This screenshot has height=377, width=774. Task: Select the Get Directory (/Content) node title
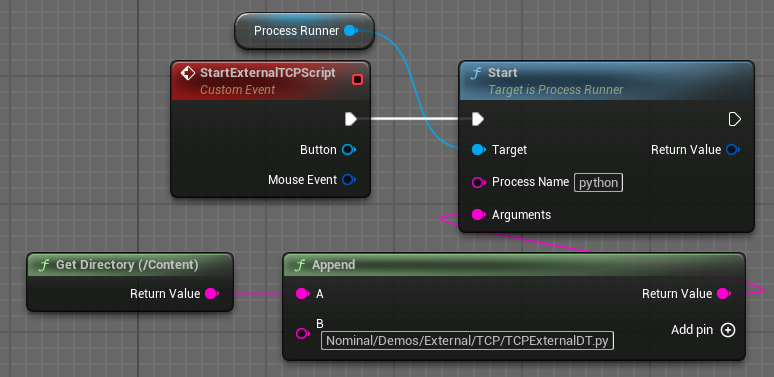[127, 265]
